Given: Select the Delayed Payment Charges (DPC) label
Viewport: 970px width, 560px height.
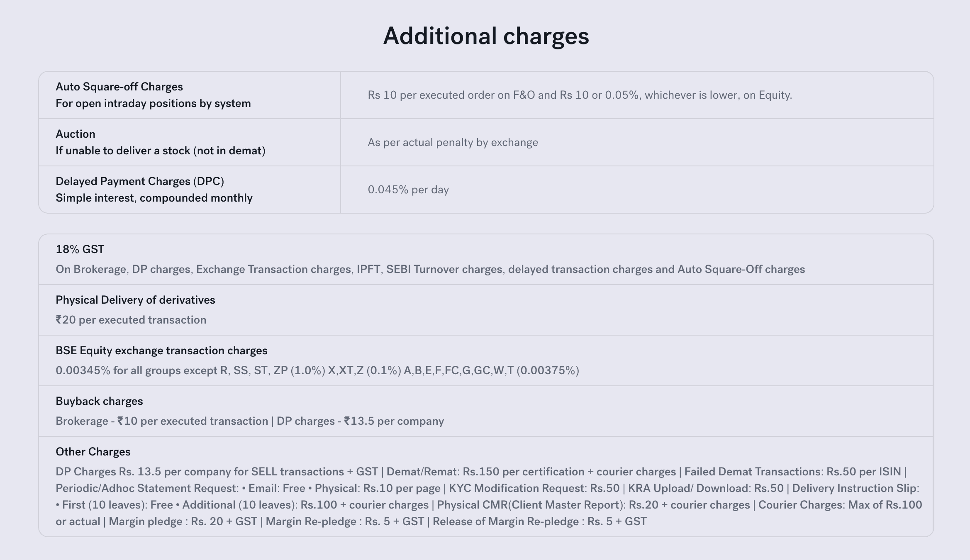Looking at the screenshot, I should tap(140, 181).
